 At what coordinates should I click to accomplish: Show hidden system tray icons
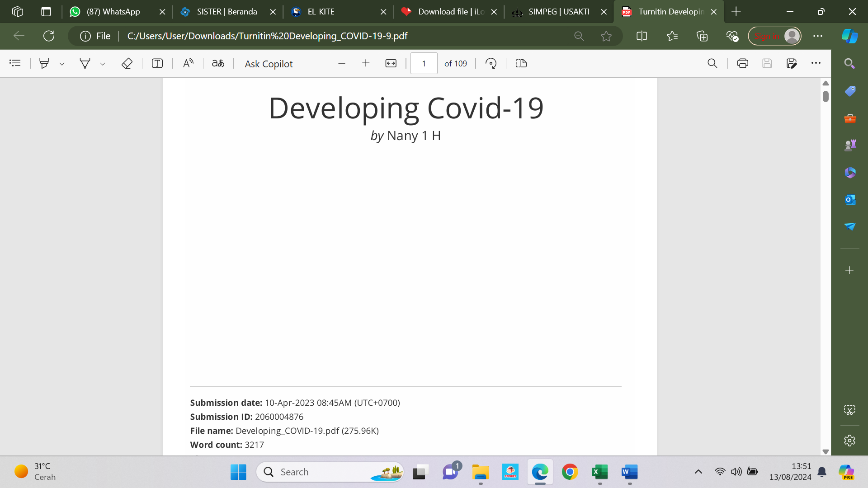coord(698,472)
